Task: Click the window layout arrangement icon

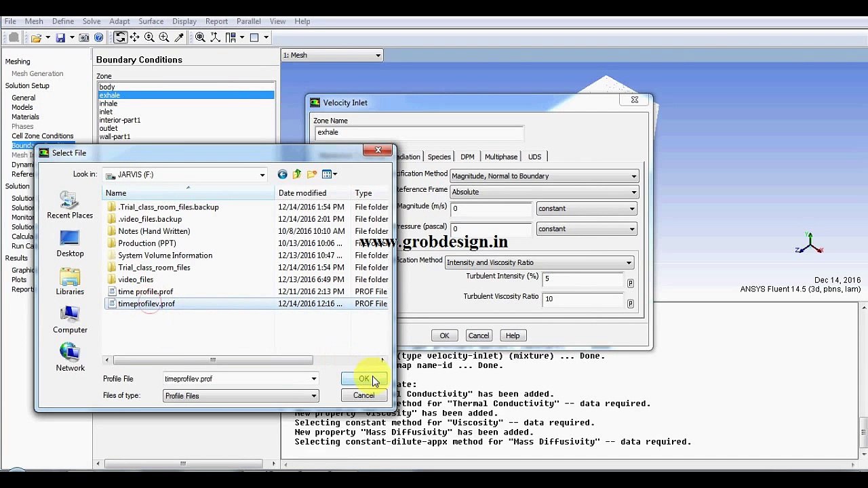Action: click(231, 38)
